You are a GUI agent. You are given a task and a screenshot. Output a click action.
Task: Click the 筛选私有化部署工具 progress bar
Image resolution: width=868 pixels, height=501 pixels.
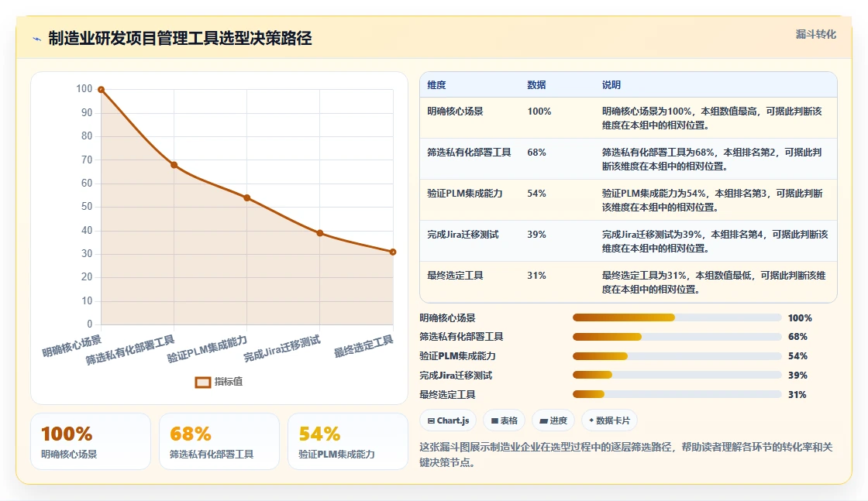pos(677,337)
